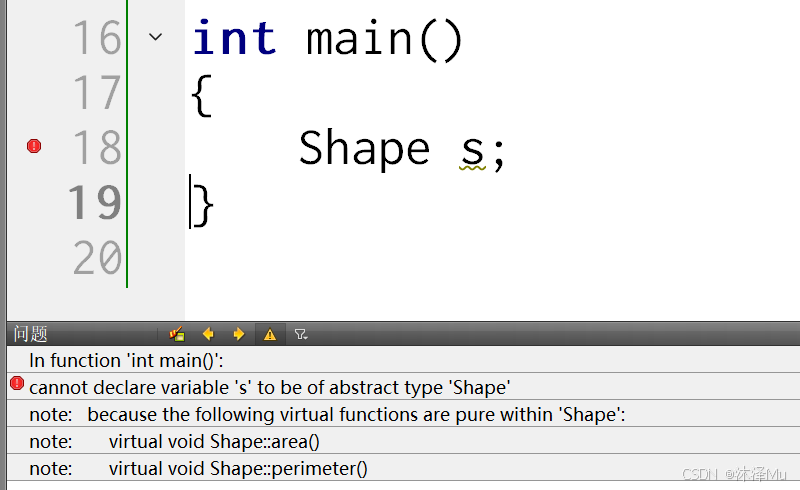Clear the issues list with the broom icon
800x490 pixels.
tap(177, 334)
